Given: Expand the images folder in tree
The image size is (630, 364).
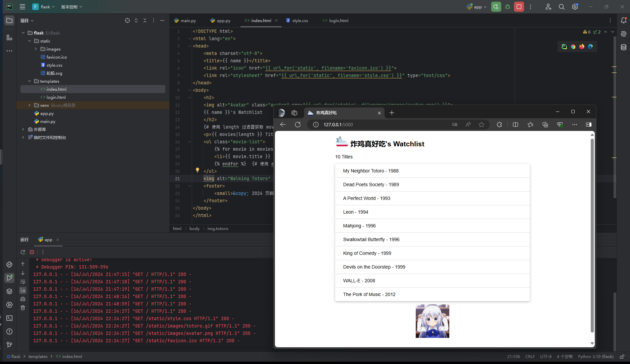Looking at the screenshot, I should tap(36, 49).
